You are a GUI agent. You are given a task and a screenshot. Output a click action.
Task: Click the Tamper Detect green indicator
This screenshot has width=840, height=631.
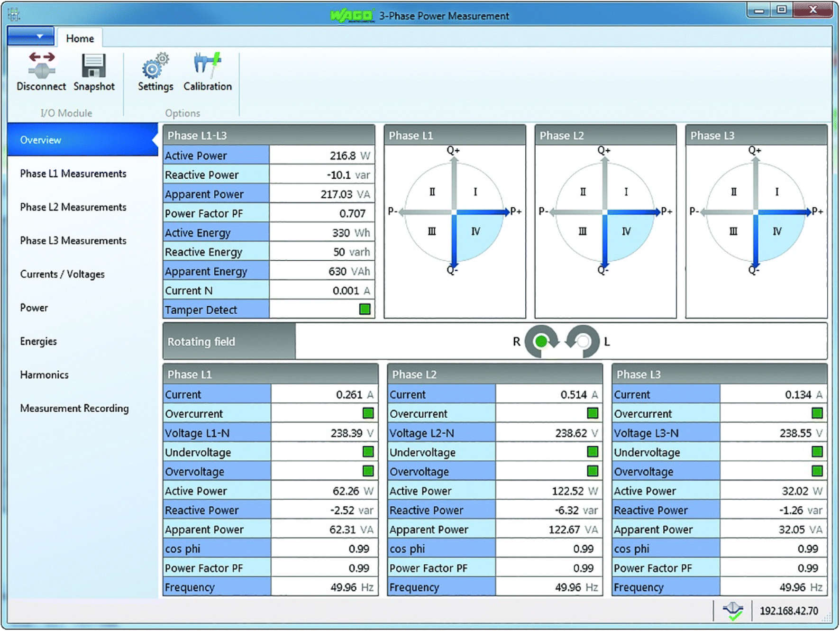[x=365, y=310]
